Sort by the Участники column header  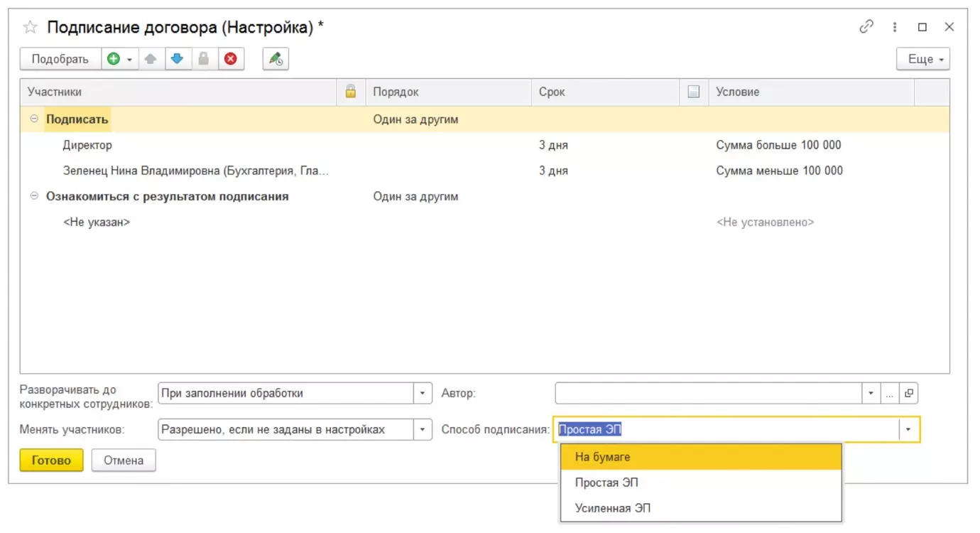pyautogui.click(x=178, y=92)
